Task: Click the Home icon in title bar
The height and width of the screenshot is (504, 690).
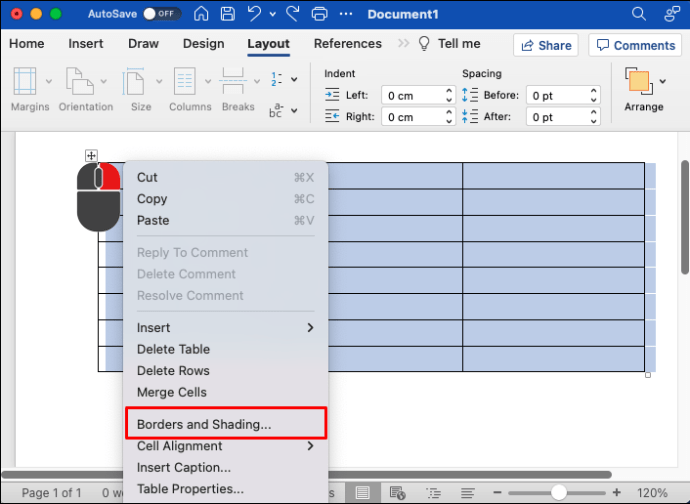Action: [x=203, y=14]
